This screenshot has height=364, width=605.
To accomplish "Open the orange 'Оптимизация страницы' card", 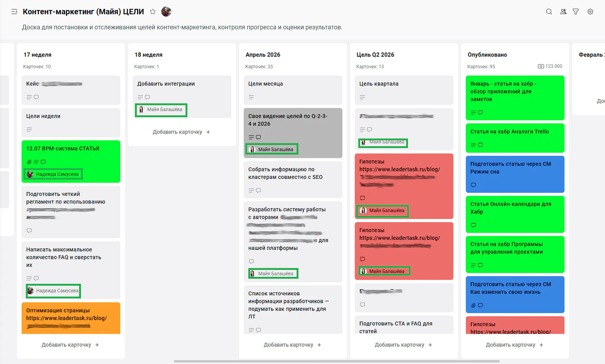I will (x=71, y=318).
